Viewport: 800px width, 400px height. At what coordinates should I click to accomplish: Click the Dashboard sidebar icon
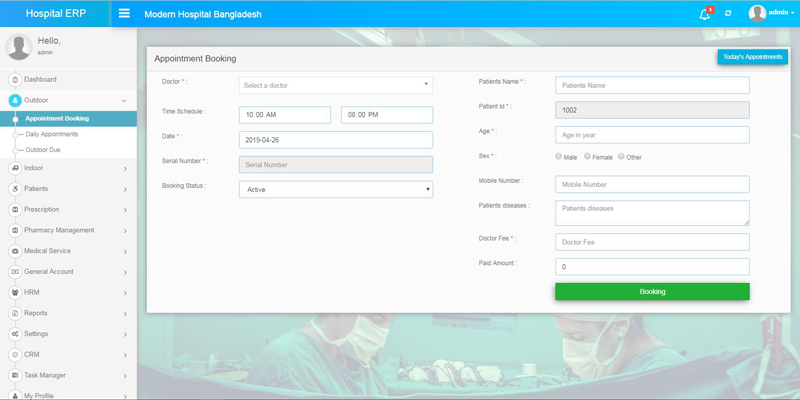(15, 80)
